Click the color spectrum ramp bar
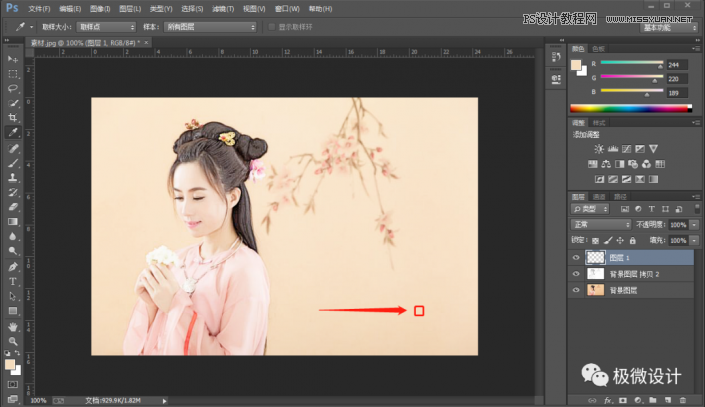 630,107
